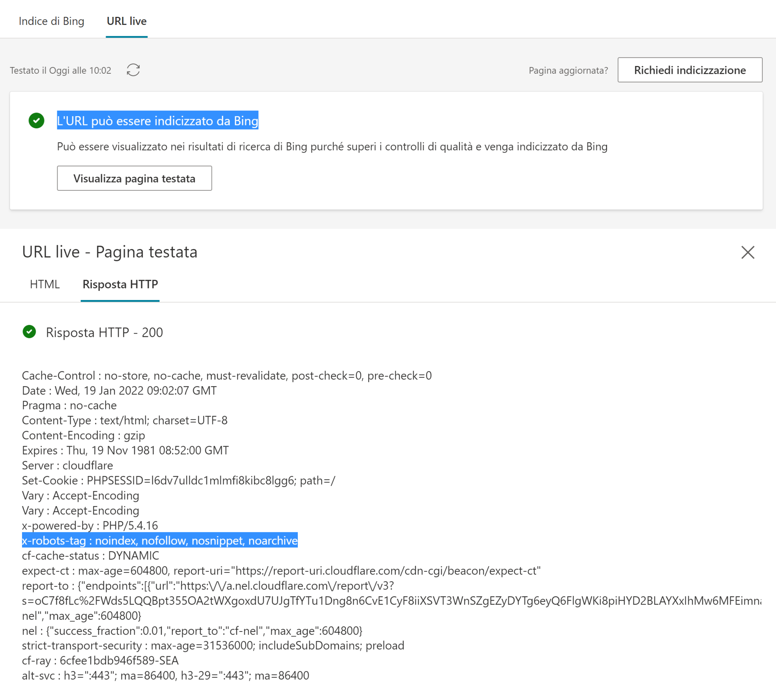Click the cf-ray header line
Viewport: 776px width, 700px height.
[100, 660]
